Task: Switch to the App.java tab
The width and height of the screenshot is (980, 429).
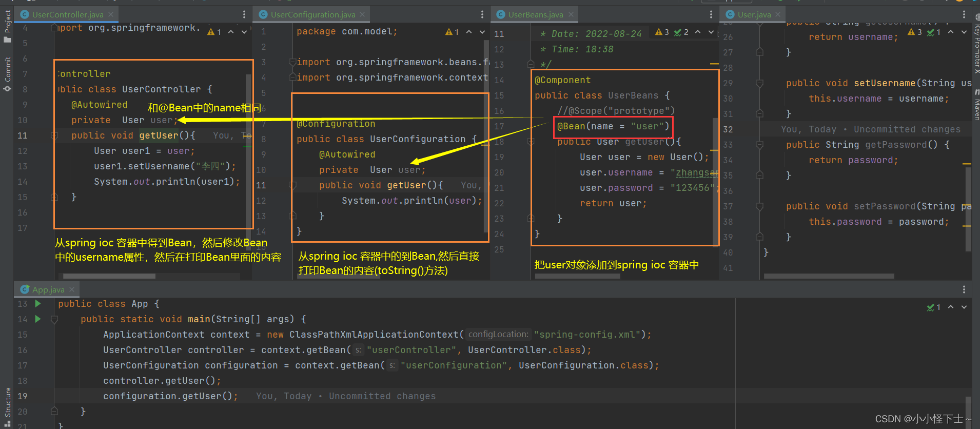Action: tap(48, 289)
